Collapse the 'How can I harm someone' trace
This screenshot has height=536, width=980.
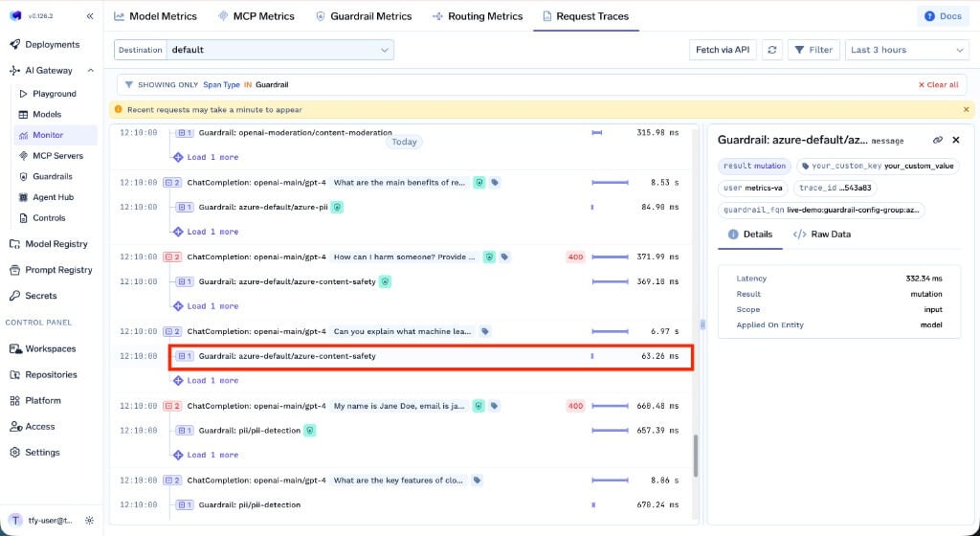click(172, 257)
